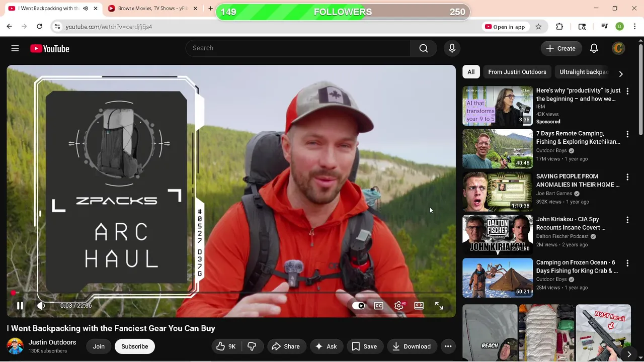
Task: Open Joe Bart Games video thumbnail
Action: (x=498, y=192)
